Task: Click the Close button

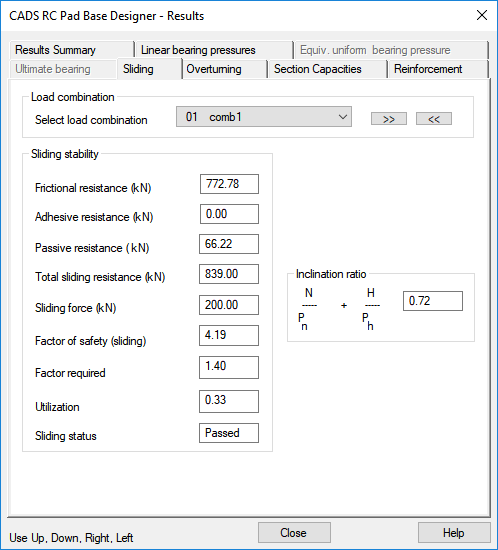Action: click(x=294, y=532)
